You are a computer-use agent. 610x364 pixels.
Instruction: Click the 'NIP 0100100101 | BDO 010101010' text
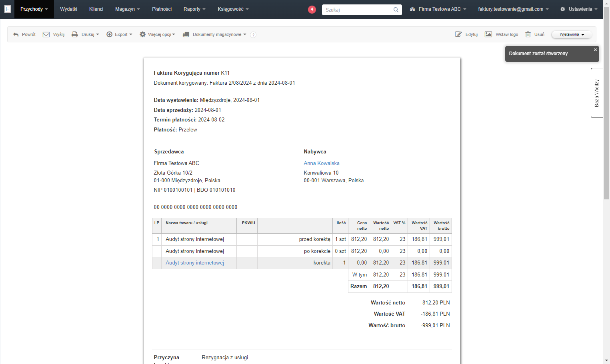(x=194, y=190)
